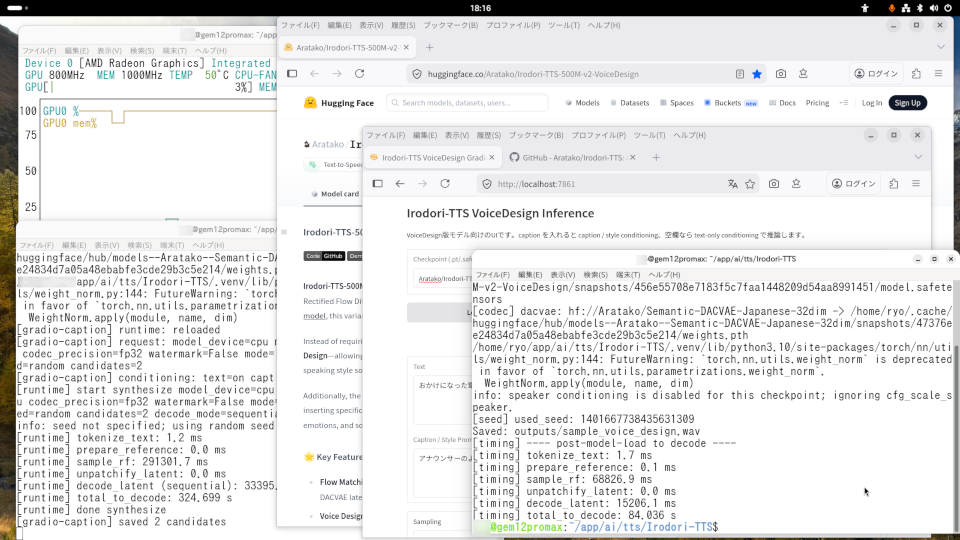Toggle sidebar icon in localhost browser window
The image size is (960, 540).
pos(378,184)
